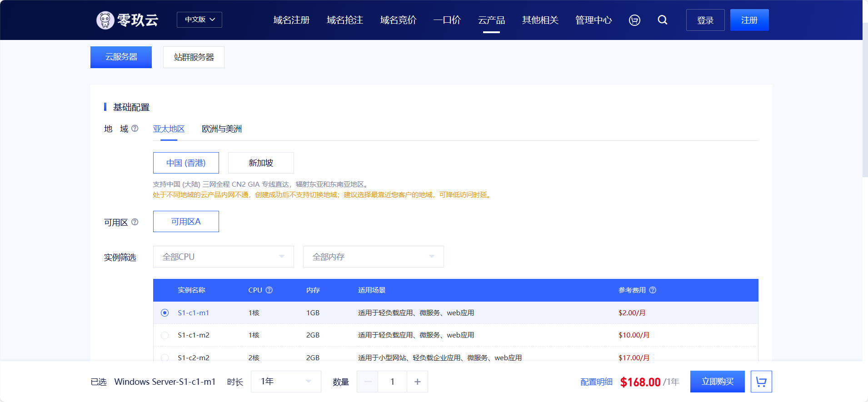Open 一口价 in the navigation
868x402 pixels.
447,20
